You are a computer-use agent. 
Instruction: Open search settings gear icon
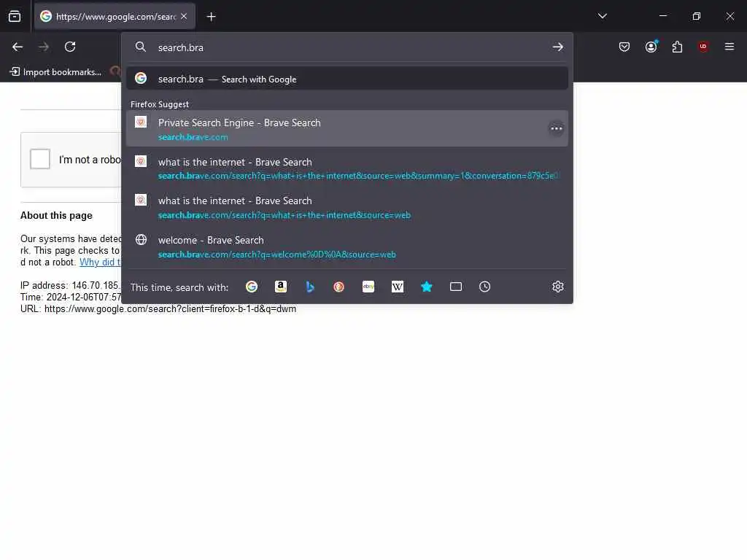[x=558, y=287]
